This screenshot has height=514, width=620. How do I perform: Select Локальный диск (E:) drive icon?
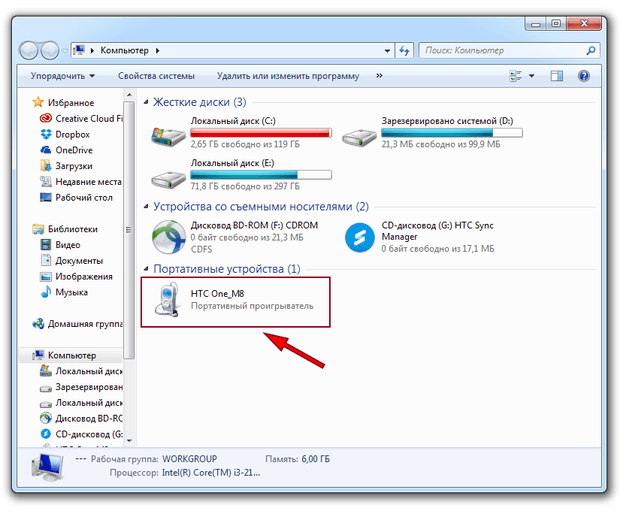tap(168, 179)
